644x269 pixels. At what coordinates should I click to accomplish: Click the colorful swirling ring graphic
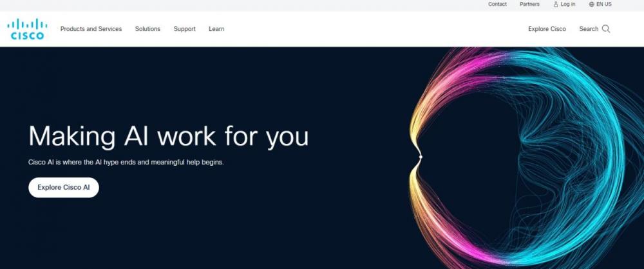click(x=522, y=158)
